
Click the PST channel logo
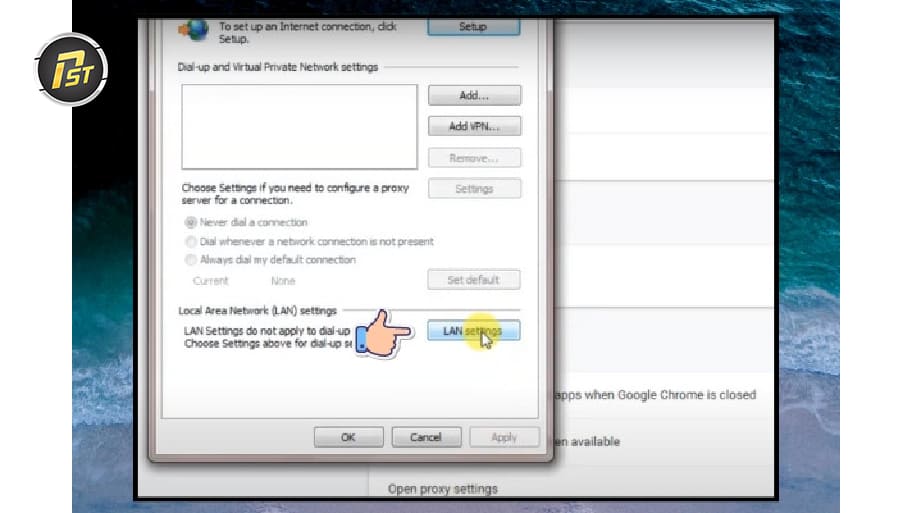click(72, 70)
